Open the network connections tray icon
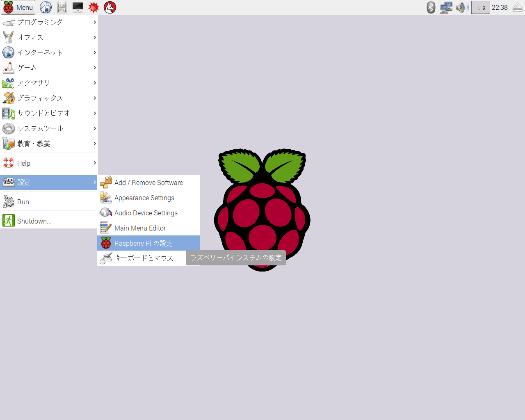The image size is (525, 420). point(446,7)
